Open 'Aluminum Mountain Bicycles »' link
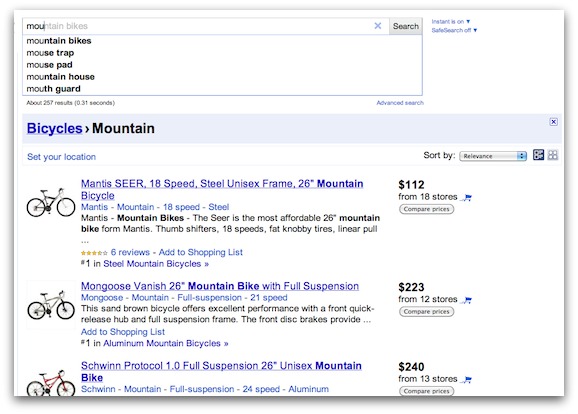The image size is (578, 414). pos(166,344)
